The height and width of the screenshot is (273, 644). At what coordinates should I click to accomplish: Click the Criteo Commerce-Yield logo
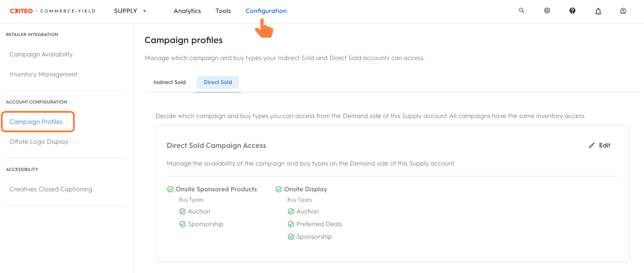tap(52, 11)
